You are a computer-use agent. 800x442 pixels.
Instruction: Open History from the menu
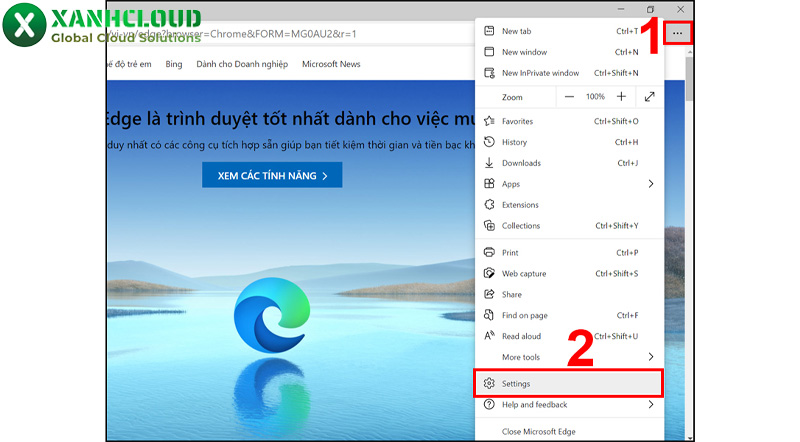569,142
